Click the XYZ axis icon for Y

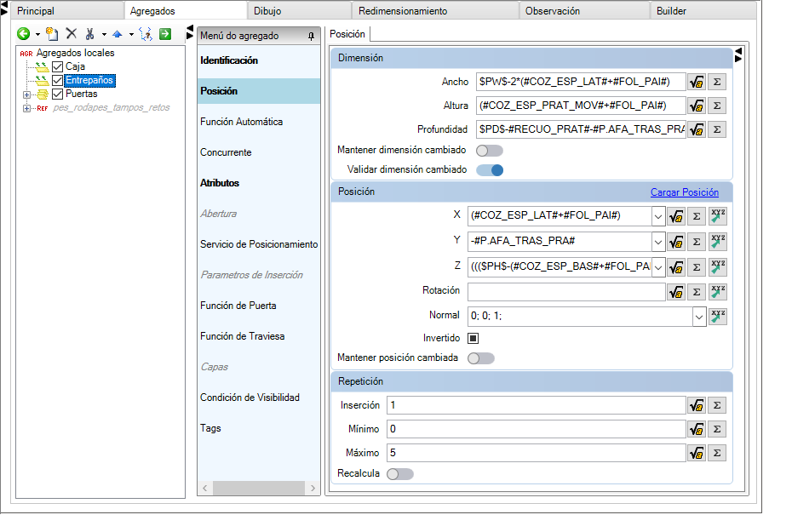pos(718,242)
